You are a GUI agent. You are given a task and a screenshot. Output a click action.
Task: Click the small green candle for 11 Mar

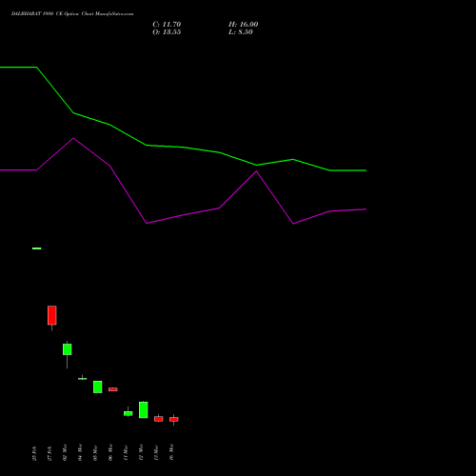coord(129,413)
